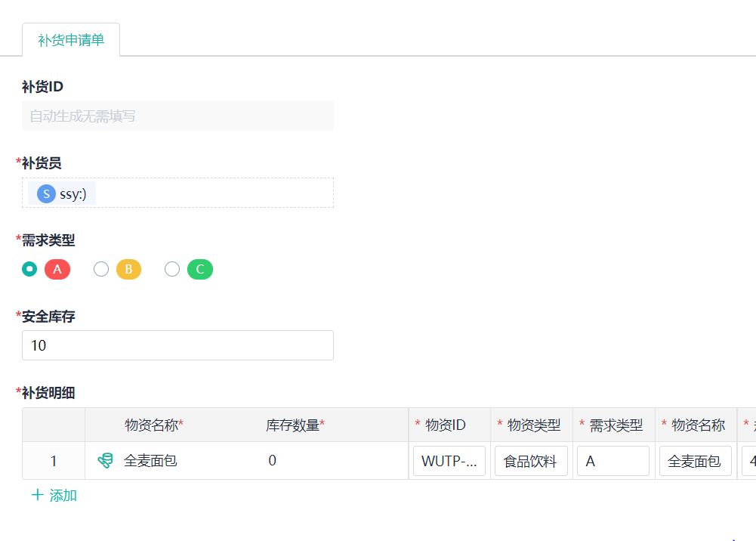Select radio button for type A
Viewport: 756px width, 541px height.
click(x=29, y=269)
